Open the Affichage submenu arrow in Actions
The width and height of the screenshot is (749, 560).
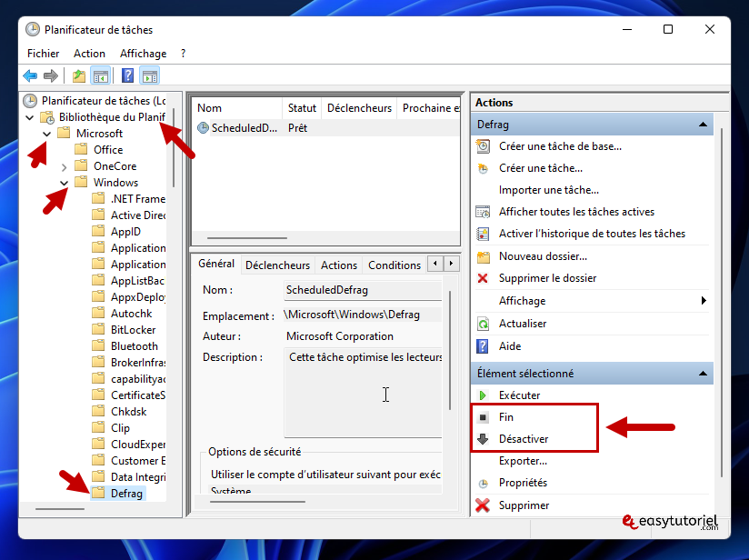704,301
